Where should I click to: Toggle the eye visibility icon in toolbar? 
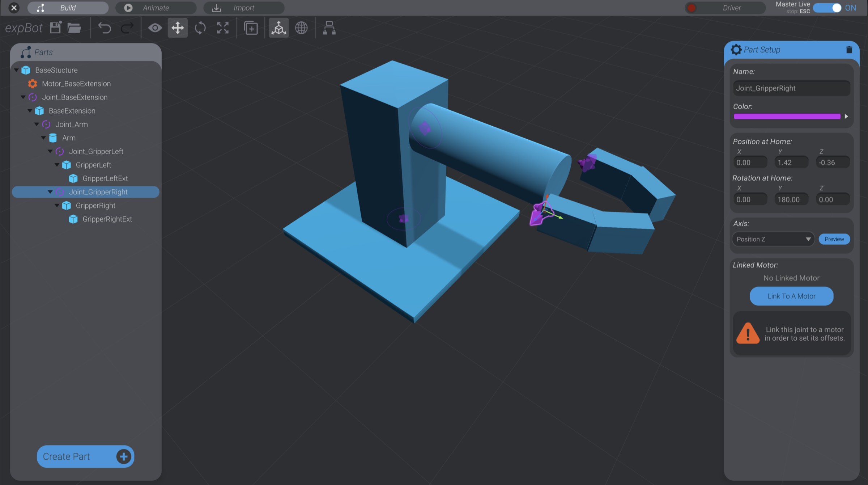tap(155, 28)
